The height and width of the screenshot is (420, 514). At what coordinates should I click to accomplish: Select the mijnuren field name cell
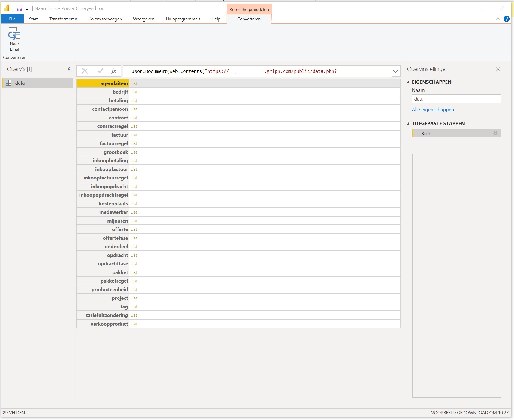point(103,221)
